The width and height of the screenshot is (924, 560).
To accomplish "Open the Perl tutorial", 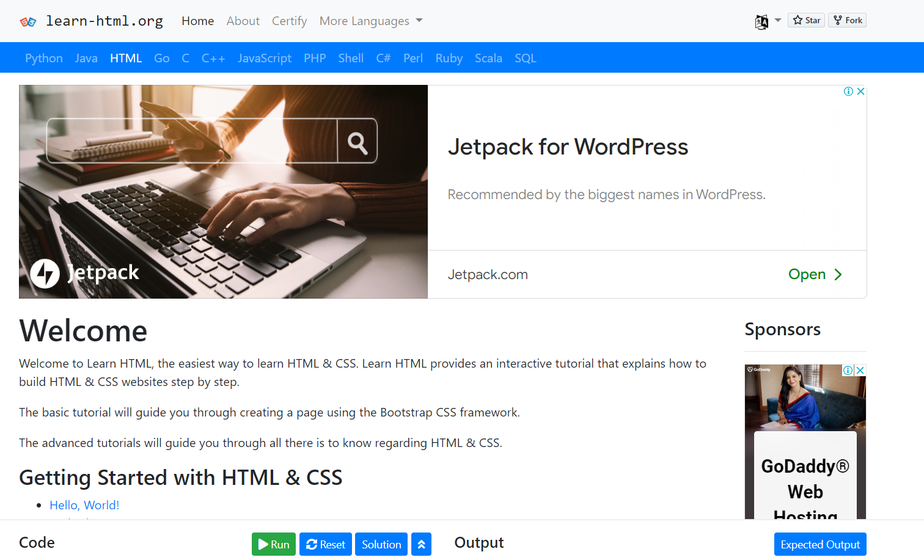I will pos(413,58).
